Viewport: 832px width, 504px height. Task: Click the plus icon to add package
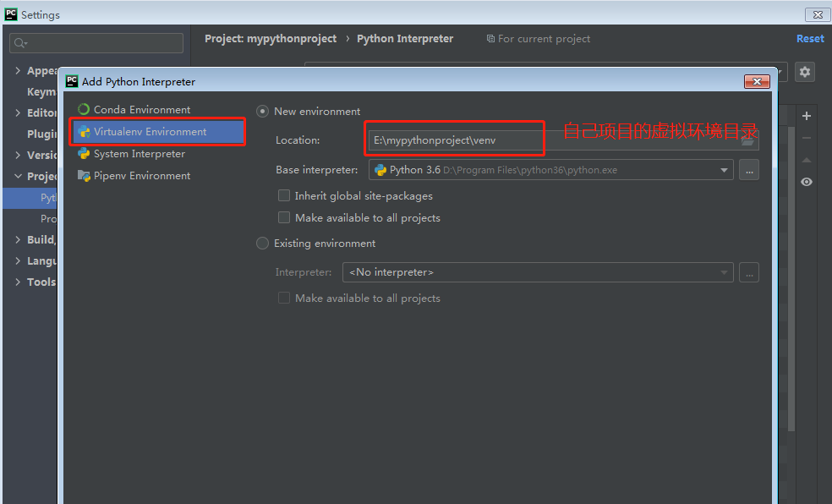click(x=807, y=116)
